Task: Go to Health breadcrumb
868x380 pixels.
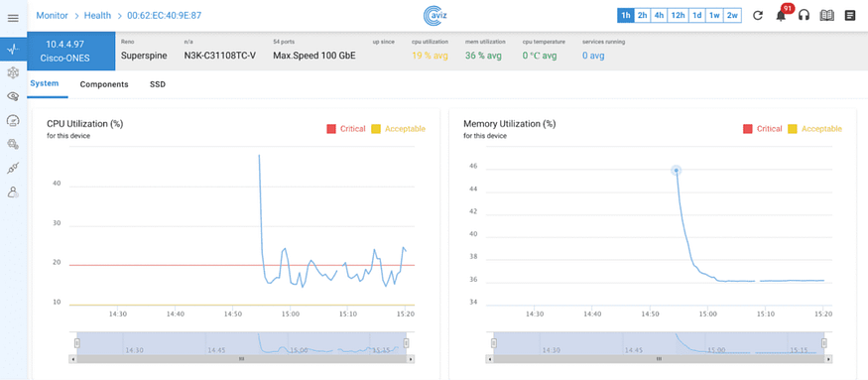Action: [x=97, y=16]
